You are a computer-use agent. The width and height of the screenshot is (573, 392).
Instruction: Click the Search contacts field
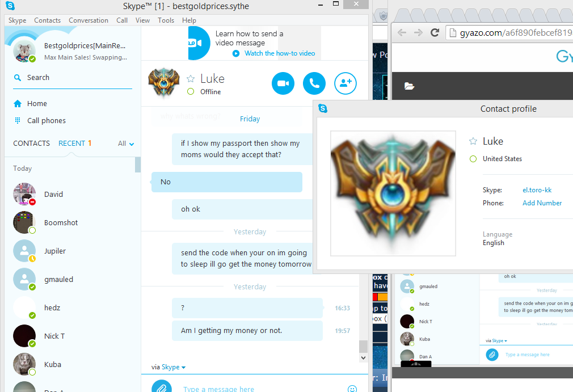pos(73,78)
